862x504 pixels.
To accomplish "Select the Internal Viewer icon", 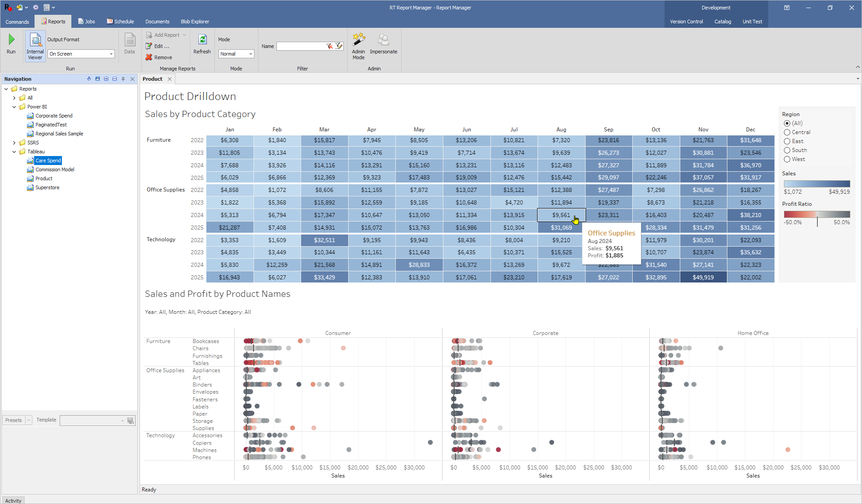I will 35,46.
